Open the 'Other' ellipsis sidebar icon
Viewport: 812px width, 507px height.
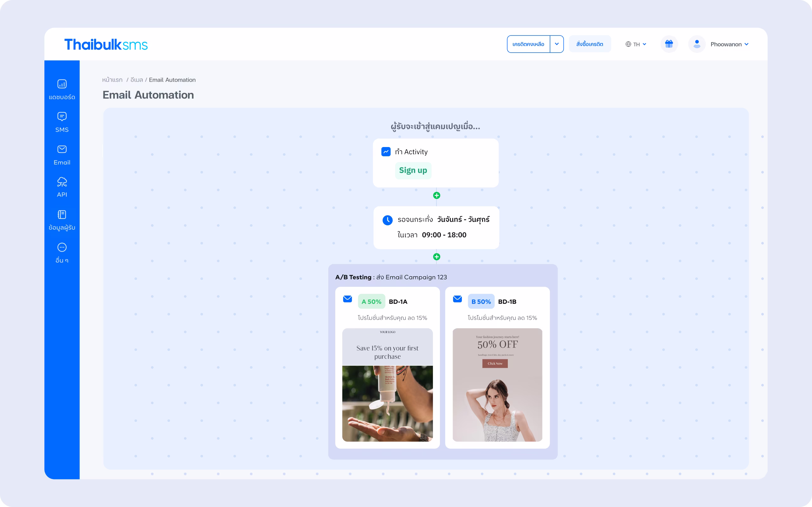click(62, 247)
